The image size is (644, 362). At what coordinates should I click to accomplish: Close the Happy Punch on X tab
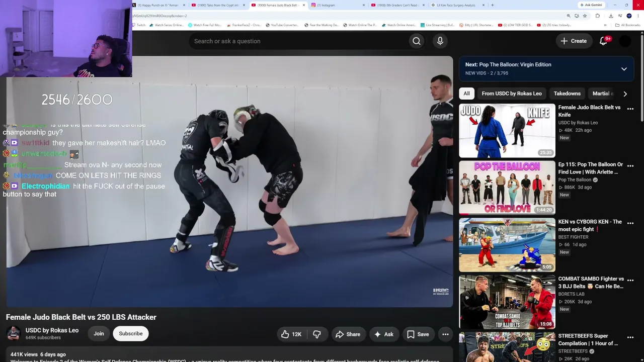[x=184, y=5]
